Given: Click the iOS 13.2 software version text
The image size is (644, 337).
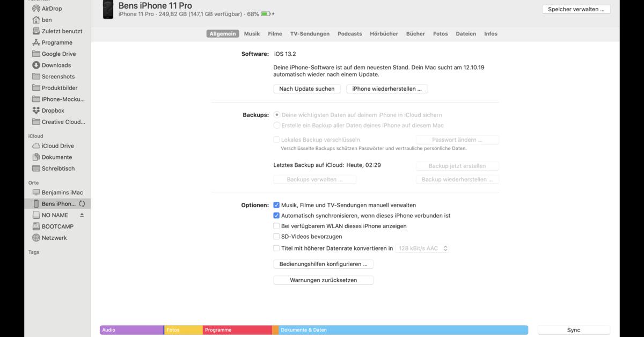Looking at the screenshot, I should click(285, 54).
